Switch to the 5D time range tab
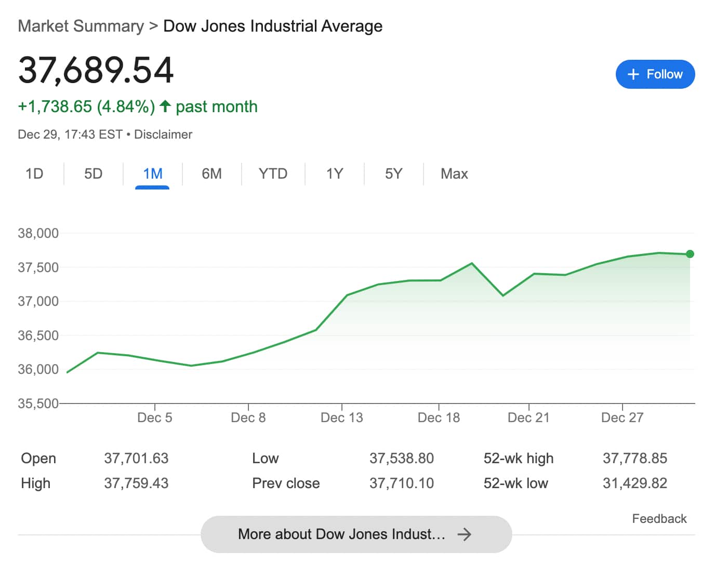 94,173
